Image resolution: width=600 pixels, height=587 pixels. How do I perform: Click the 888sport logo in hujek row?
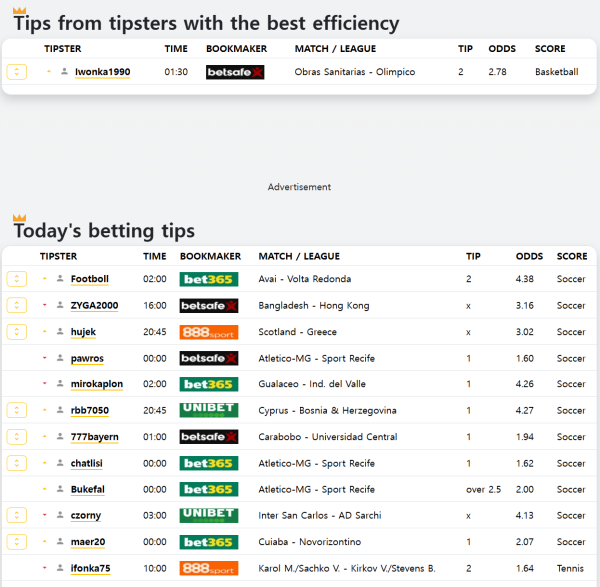(208, 332)
